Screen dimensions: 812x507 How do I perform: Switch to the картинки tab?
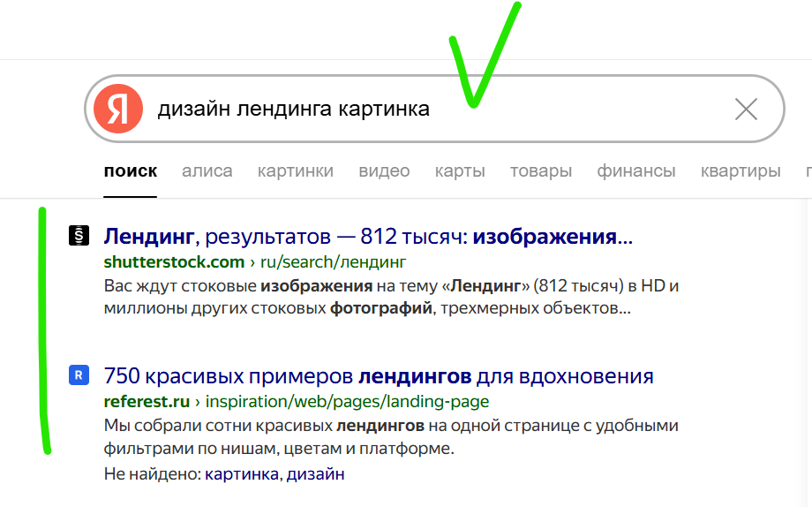click(x=296, y=170)
